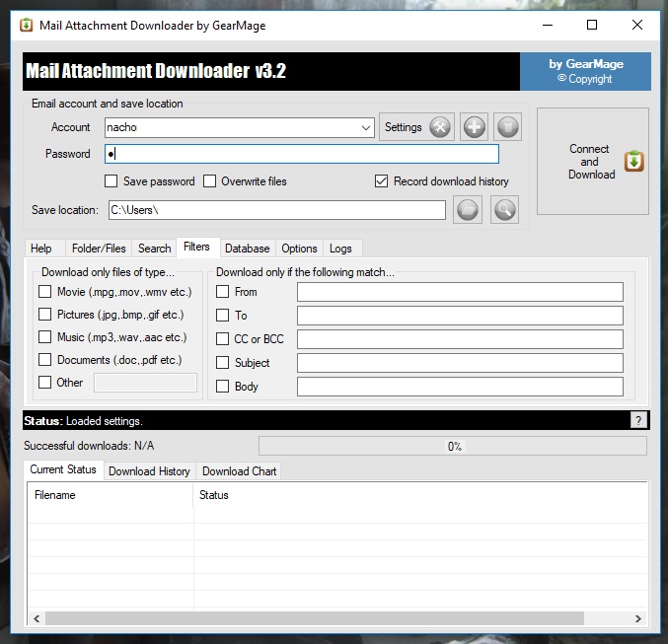
Task: Switch to the Folder/Files tab
Action: 98,249
